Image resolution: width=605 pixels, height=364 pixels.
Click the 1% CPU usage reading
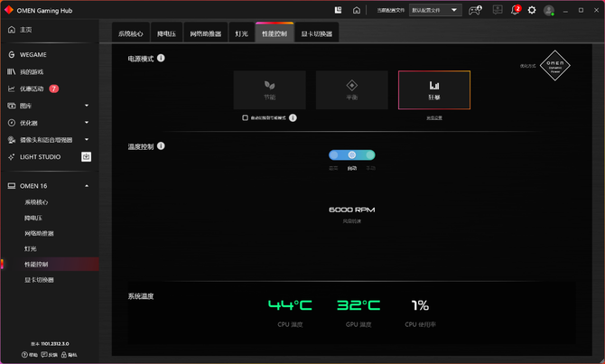[x=420, y=305]
